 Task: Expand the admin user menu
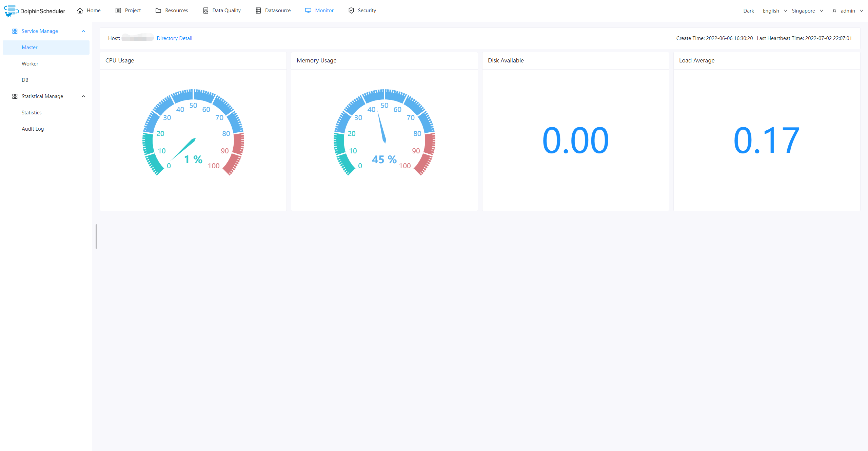847,11
